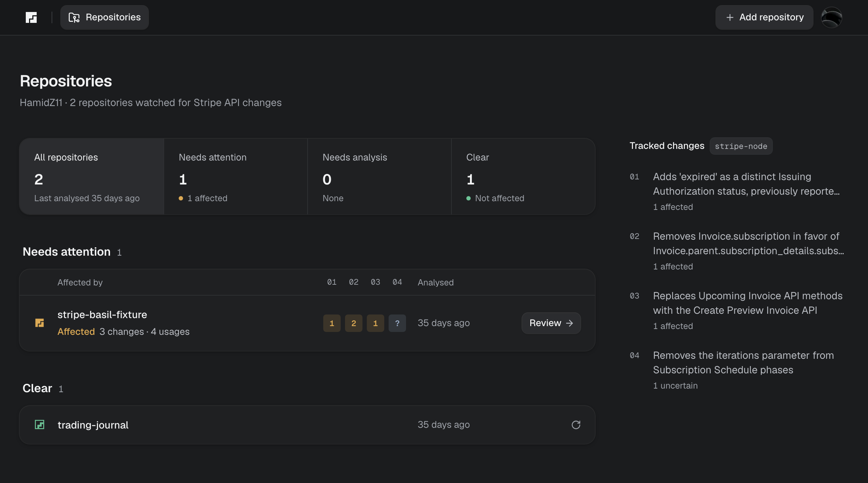Click the app logo in top-left corner

31,17
